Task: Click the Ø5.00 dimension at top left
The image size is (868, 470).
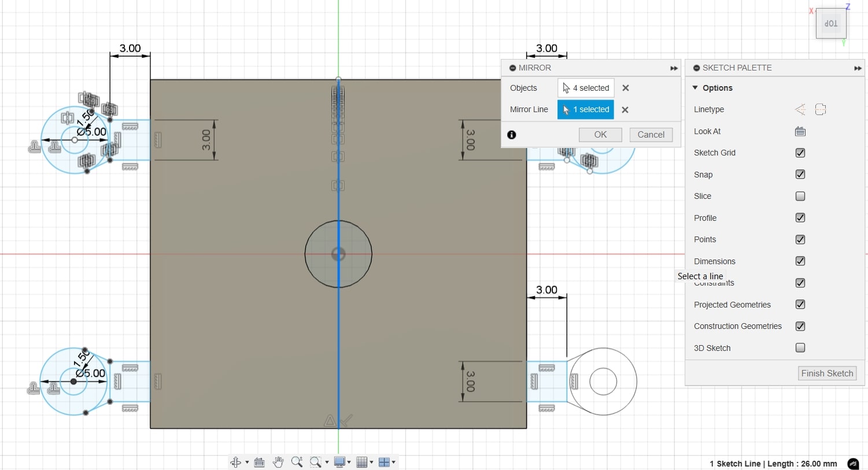Action: coord(91,132)
